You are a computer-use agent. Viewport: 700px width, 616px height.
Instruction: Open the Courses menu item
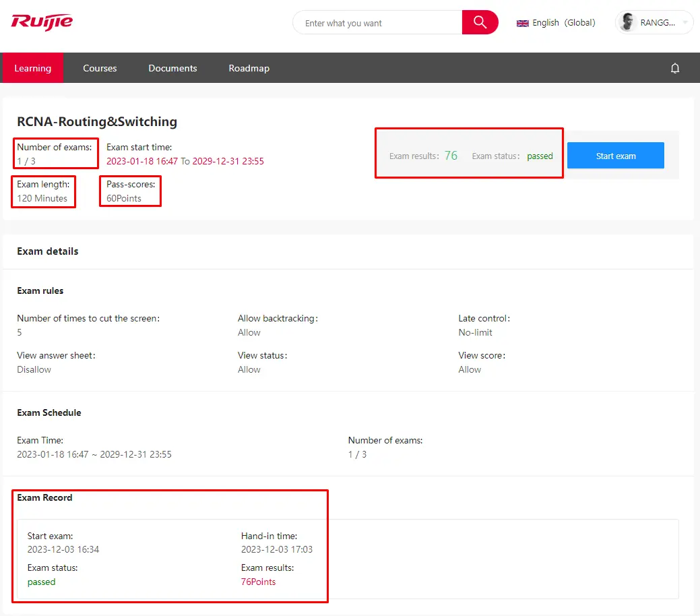click(100, 68)
